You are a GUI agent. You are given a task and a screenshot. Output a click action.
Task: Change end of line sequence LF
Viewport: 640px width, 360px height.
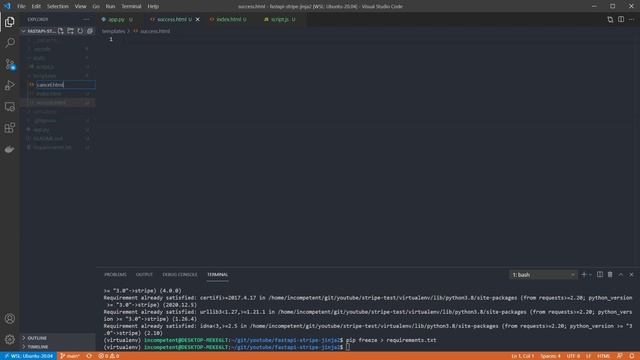click(588, 356)
